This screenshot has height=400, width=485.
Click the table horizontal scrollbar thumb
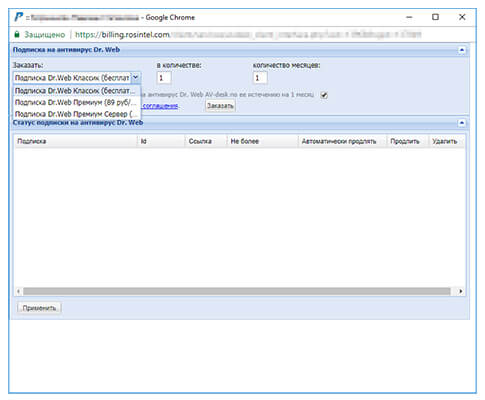(x=237, y=291)
